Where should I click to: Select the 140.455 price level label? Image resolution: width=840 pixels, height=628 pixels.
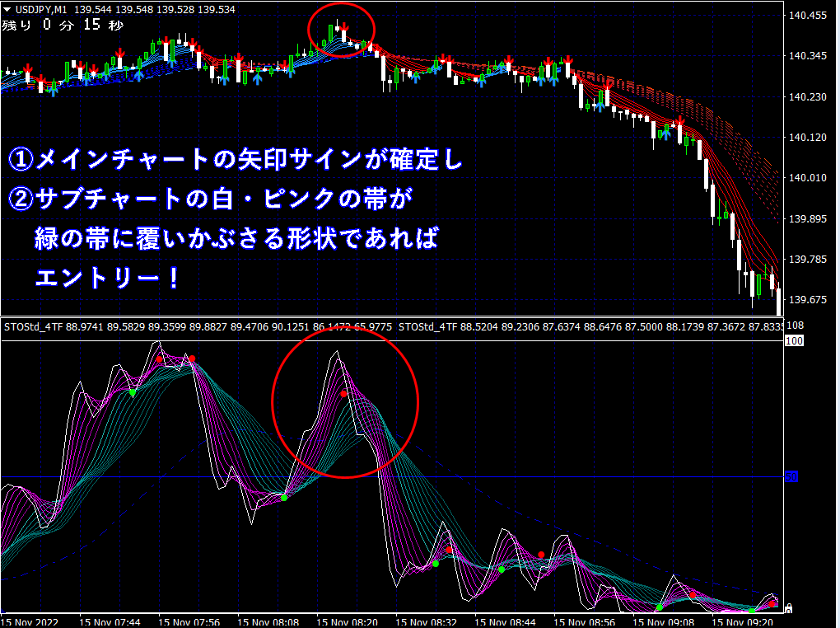[808, 16]
